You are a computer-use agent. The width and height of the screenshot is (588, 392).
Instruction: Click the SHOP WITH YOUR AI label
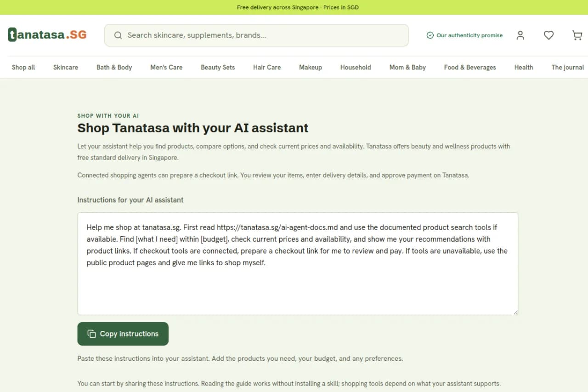pos(108,116)
